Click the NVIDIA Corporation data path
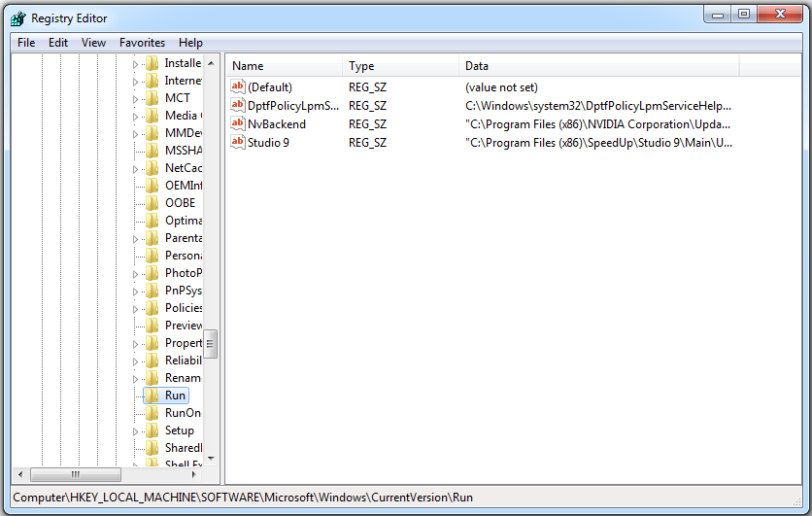The height and width of the screenshot is (516, 812). pos(597,124)
